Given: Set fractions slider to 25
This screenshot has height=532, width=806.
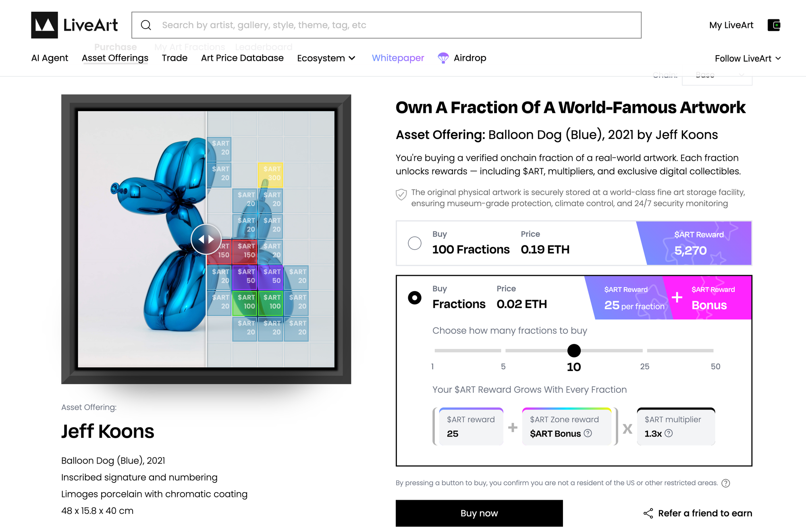Looking at the screenshot, I should click(645, 351).
